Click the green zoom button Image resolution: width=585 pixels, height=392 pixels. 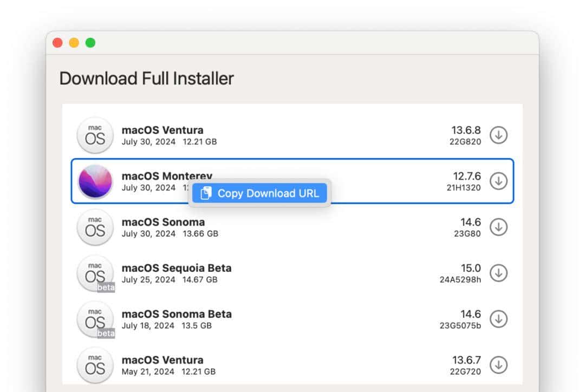(90, 42)
